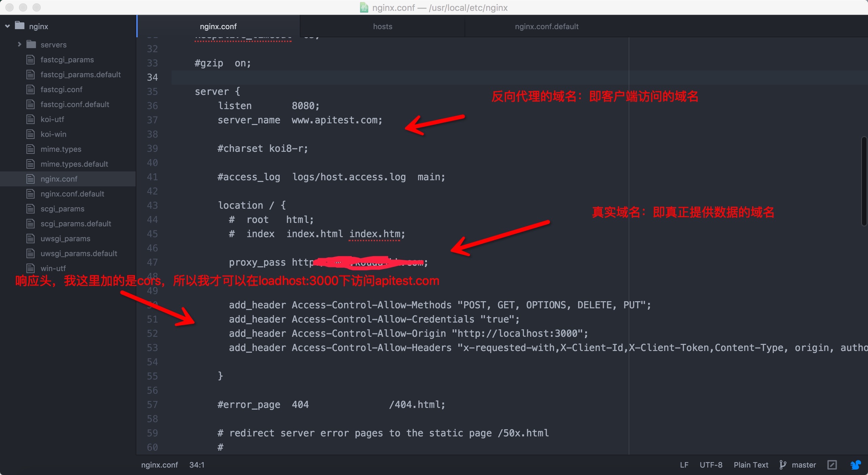Click the nginx project folder icon
868x475 pixels.
tap(20, 26)
